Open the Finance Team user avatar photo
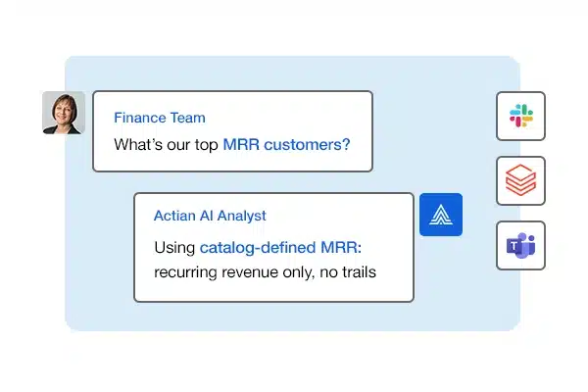Viewport: 588px width, 392px height. 63,113
